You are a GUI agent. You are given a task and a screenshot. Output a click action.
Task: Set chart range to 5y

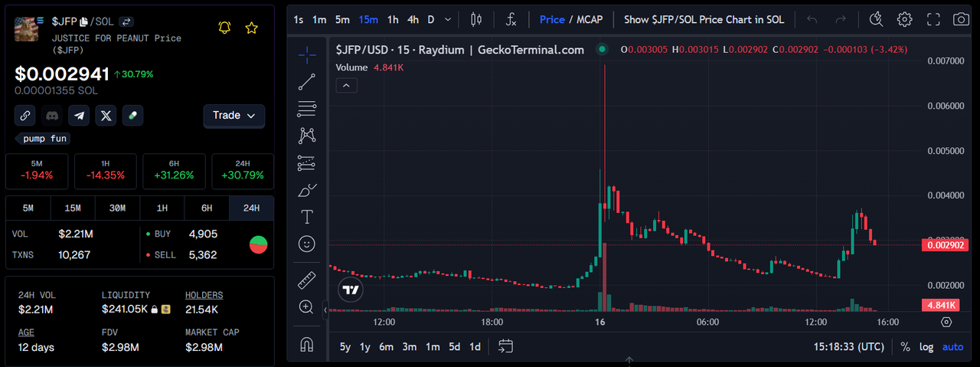point(345,347)
